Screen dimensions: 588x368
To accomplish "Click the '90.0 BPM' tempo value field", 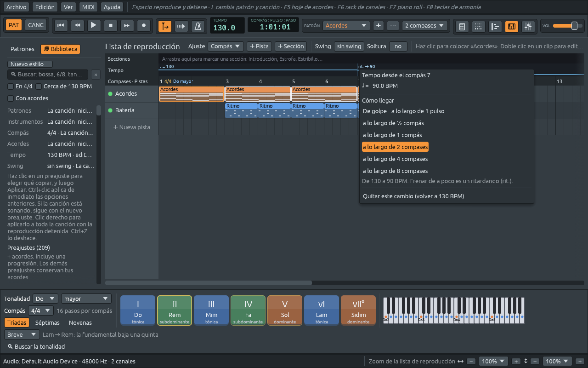I will click(385, 86).
